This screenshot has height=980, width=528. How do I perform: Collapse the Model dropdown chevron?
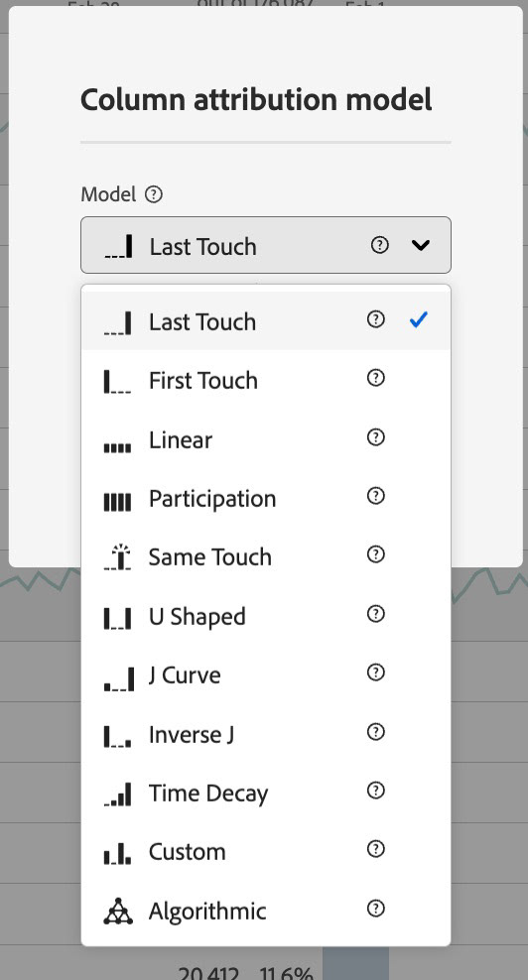[421, 245]
